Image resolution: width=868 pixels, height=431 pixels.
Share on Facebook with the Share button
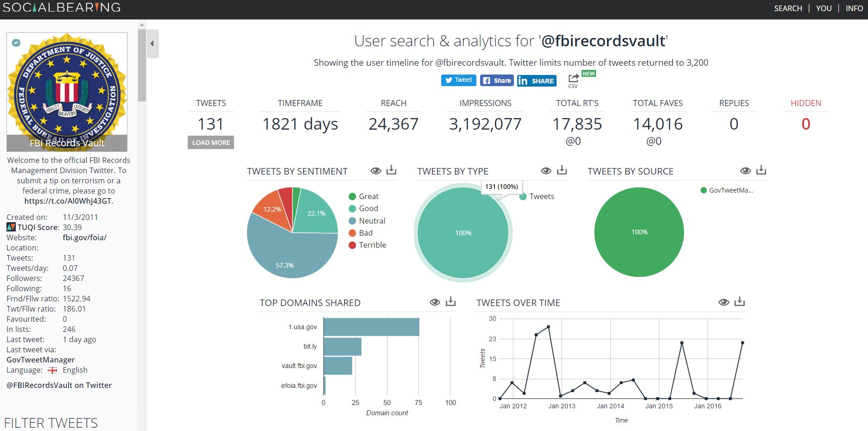pyautogui.click(x=497, y=81)
